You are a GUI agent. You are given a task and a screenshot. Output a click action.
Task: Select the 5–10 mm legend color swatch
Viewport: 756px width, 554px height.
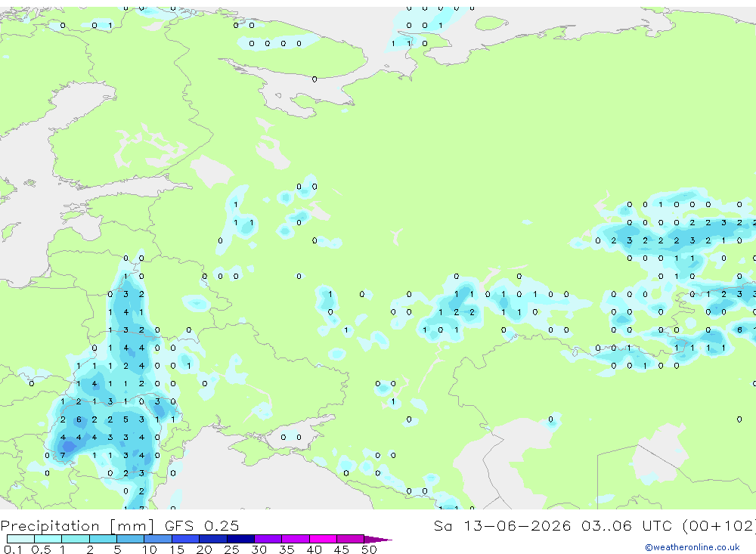(x=131, y=539)
